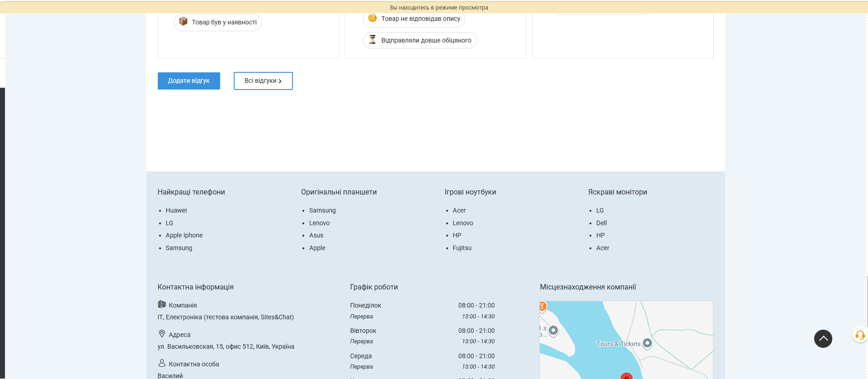Click the company building icon
Image resolution: width=868 pixels, height=379 pixels.
162,304
